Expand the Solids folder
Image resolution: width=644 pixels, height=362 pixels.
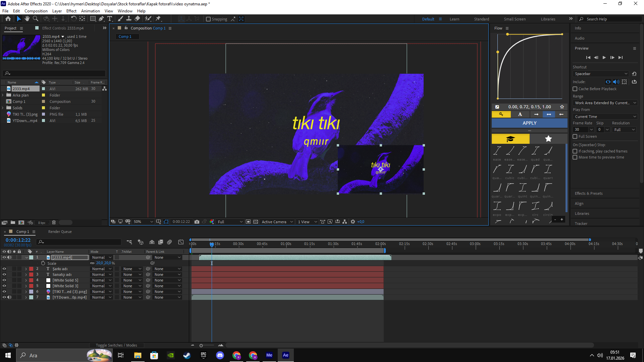[3, 108]
